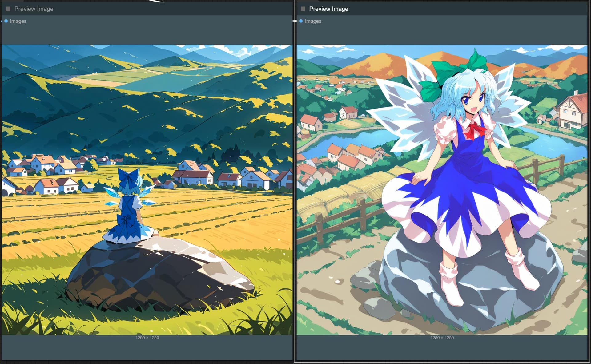The width and height of the screenshot is (591, 364).
Task: Click right node's images input socket
Action: [x=301, y=21]
